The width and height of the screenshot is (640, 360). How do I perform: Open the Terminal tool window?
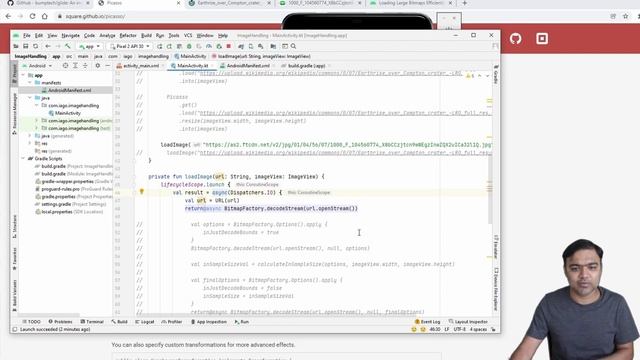click(92, 322)
